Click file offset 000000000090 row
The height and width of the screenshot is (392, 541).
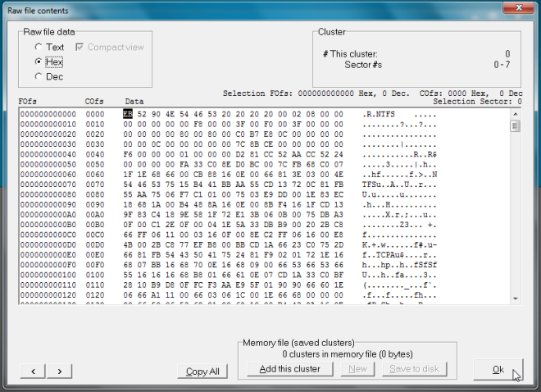[x=48, y=204]
